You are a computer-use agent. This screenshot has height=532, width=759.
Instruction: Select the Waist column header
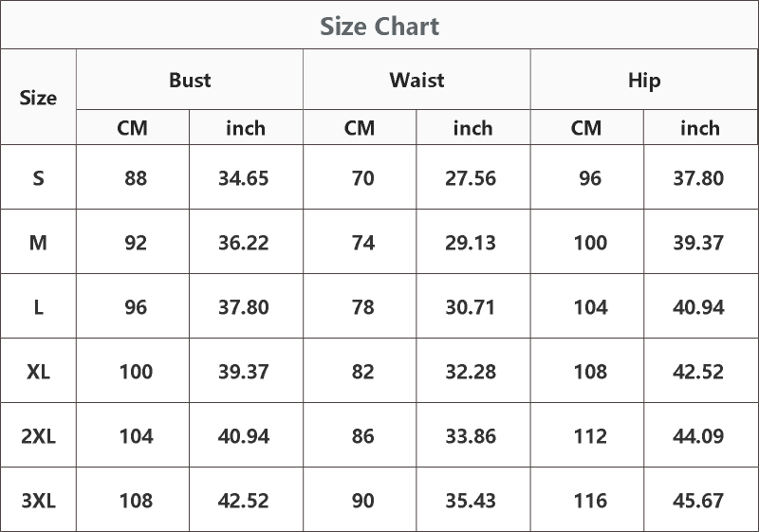pos(417,80)
